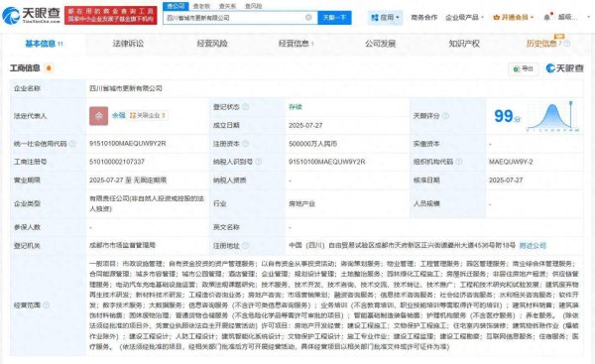Click the info icon beside 组织机构代码
This screenshot has height=364, width=595.
(x=459, y=162)
